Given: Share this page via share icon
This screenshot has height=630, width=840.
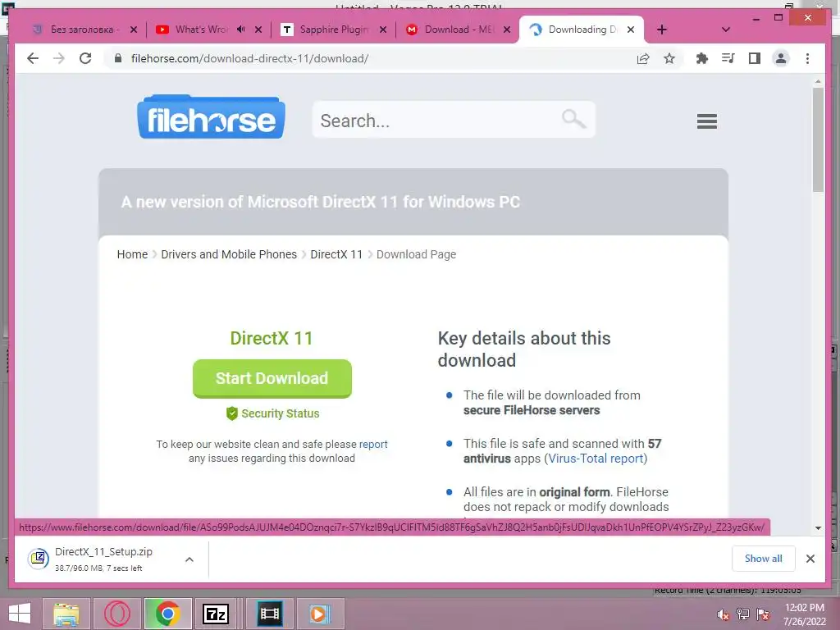Looking at the screenshot, I should 643,58.
